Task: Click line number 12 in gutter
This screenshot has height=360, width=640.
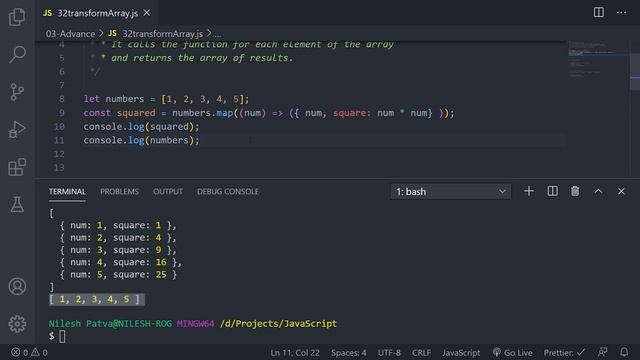Action: click(59, 154)
